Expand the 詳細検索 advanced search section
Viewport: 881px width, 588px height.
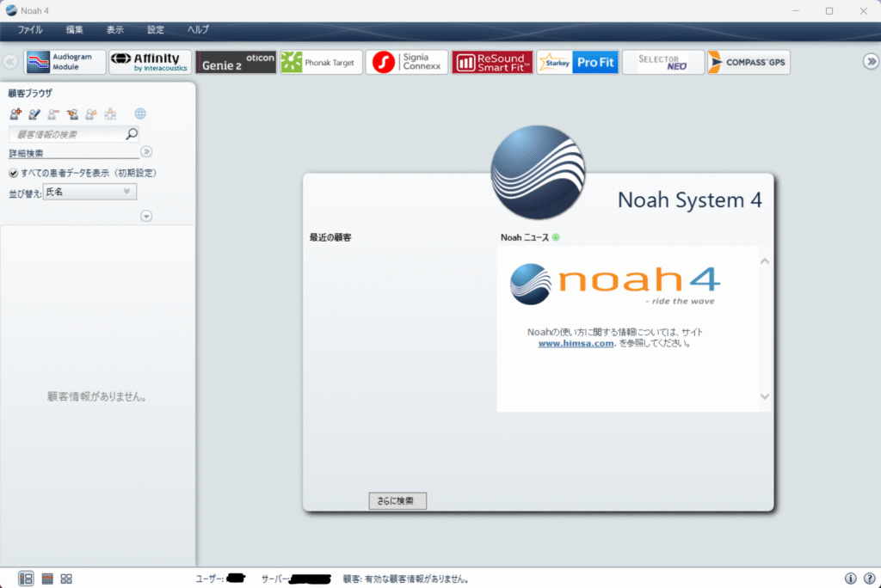point(146,151)
